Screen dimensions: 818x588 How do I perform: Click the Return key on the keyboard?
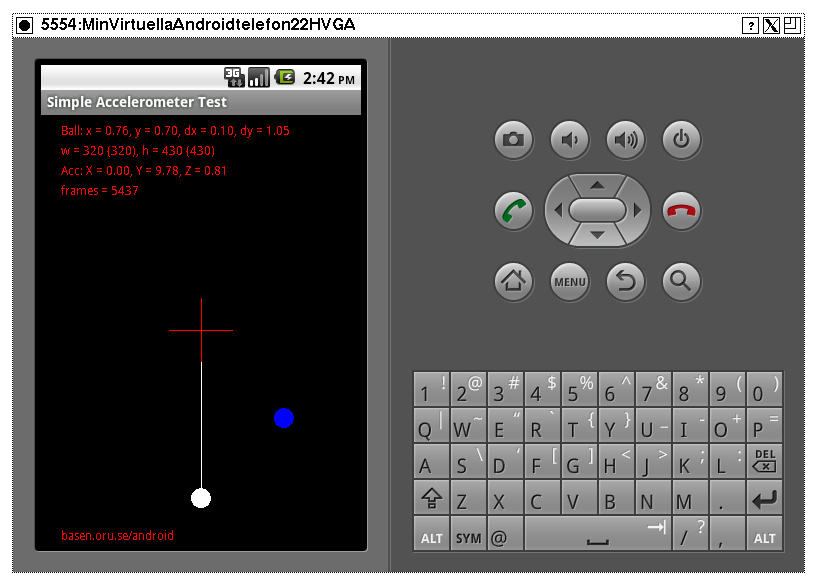point(765,498)
